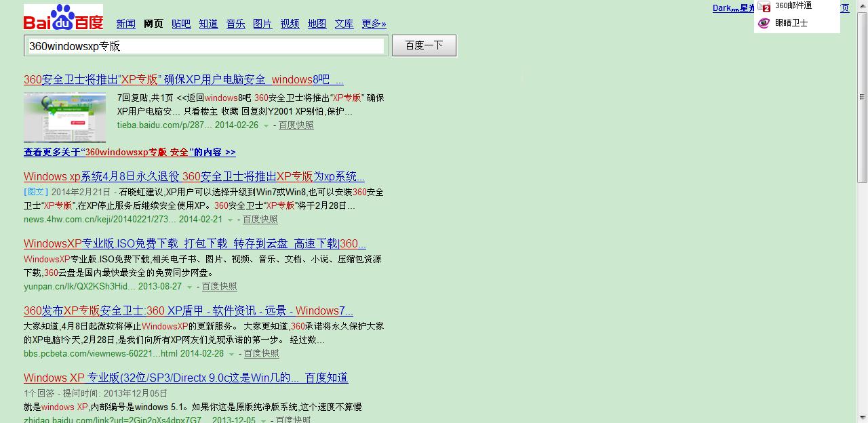Expand the arrow next to bbs.pcbeta.com date
This screenshot has width=868, height=423.
point(231,355)
